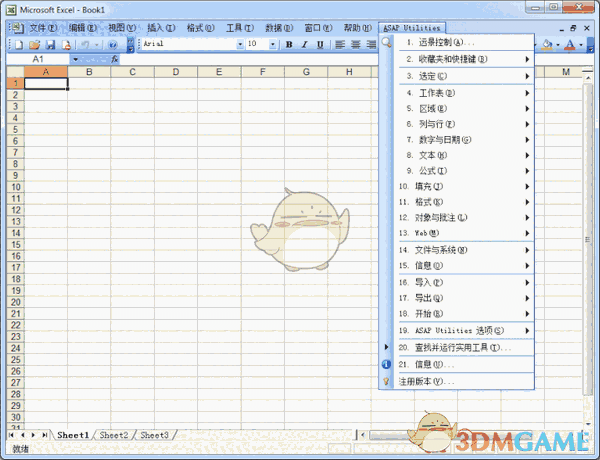Click the Excel workbook icon in menu bar
The image size is (600, 460).
pos(16,28)
